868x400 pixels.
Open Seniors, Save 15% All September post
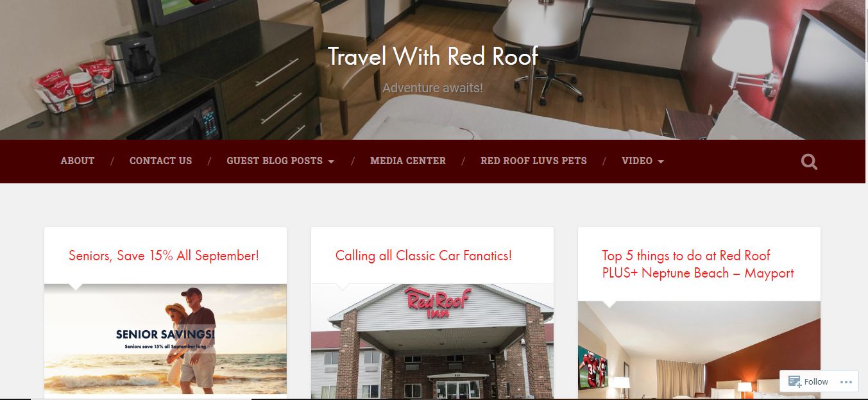tap(164, 256)
